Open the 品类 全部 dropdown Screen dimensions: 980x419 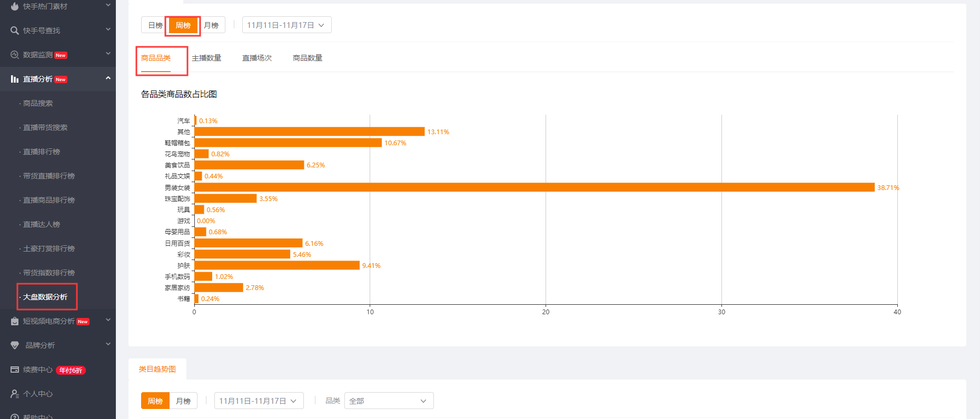click(x=389, y=401)
